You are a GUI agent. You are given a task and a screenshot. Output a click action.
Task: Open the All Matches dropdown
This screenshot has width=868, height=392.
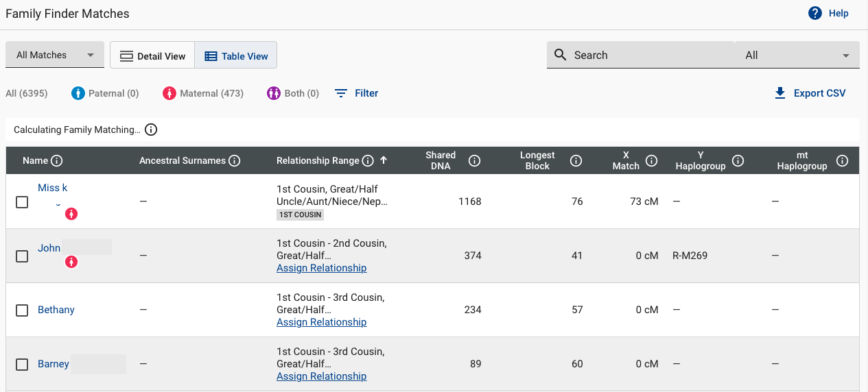coord(55,56)
